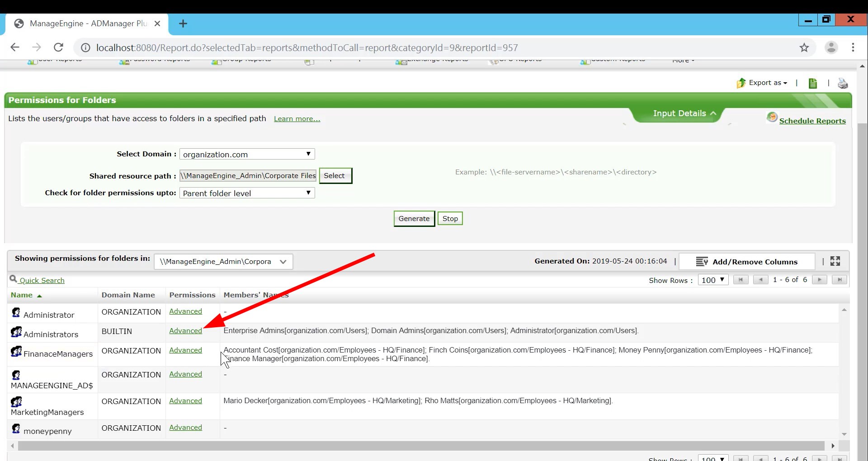Jump to the last page of results
868x461 pixels.
pos(840,280)
